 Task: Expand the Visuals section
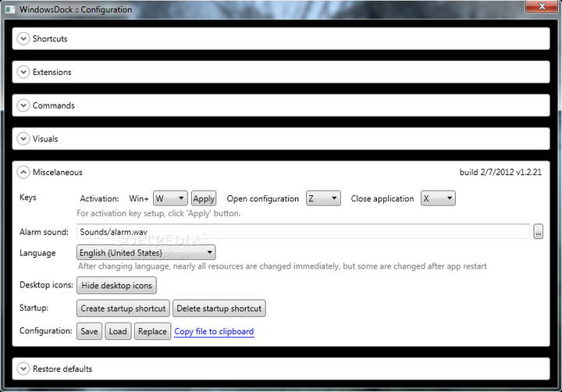coord(23,139)
